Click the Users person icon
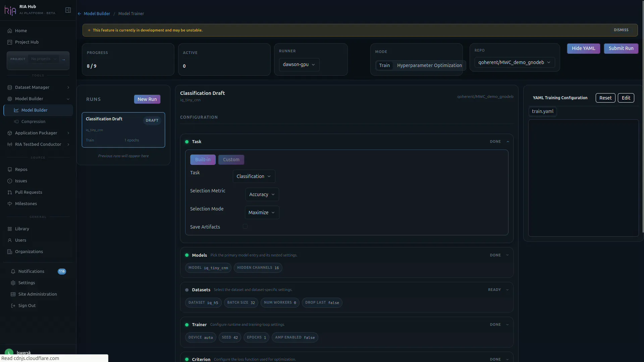Screen dimensions: 644x362 10,240
